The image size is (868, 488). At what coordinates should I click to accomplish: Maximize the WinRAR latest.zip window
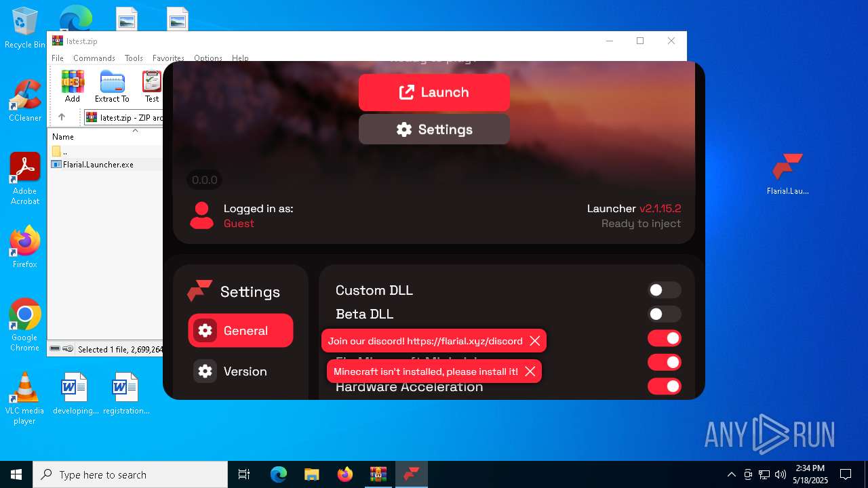point(640,41)
